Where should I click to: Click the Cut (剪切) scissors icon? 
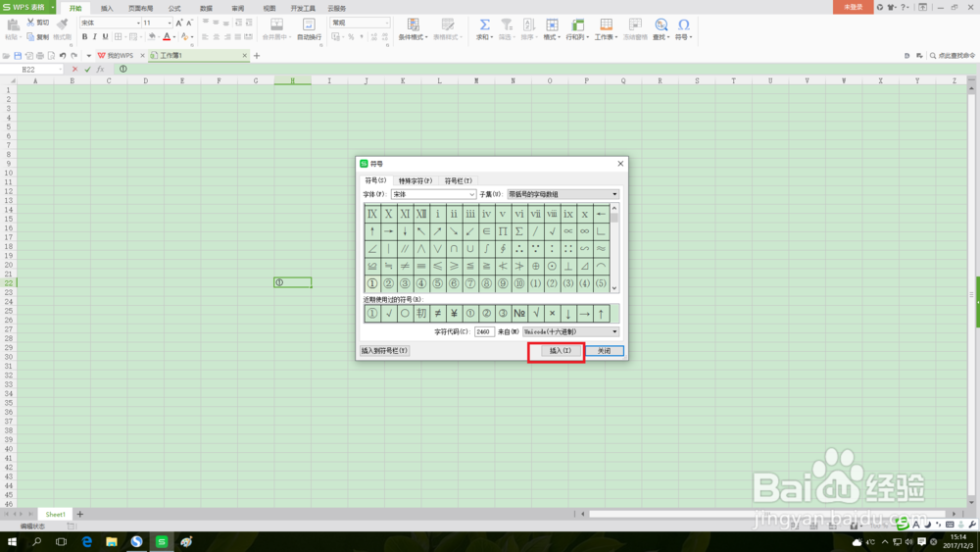(30, 23)
